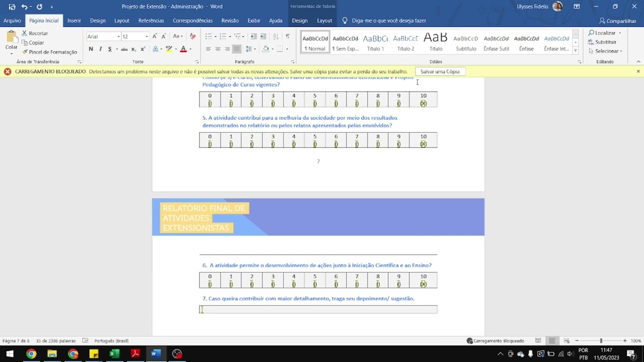The width and height of the screenshot is (644, 362).
Task: Open the font name dropdown (Arial)
Action: point(119,36)
